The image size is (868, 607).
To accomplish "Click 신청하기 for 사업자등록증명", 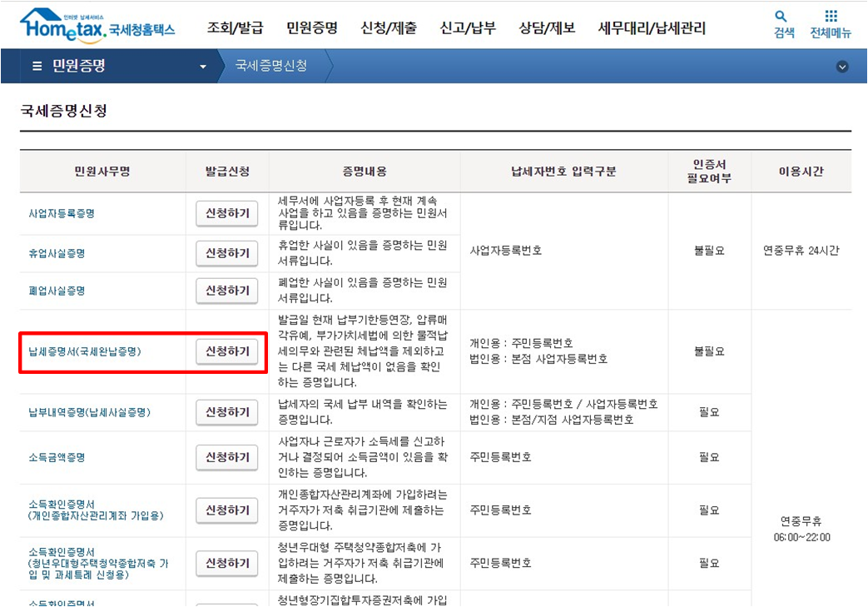I will (x=229, y=213).
